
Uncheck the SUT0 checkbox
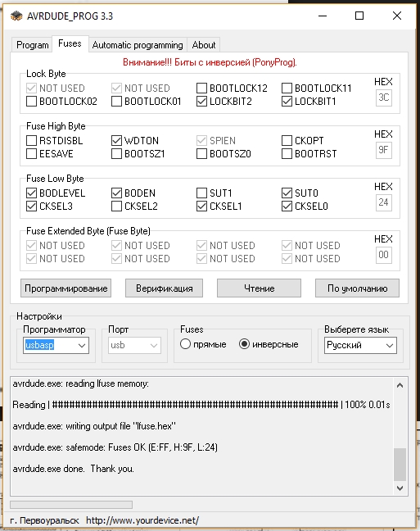coord(287,193)
